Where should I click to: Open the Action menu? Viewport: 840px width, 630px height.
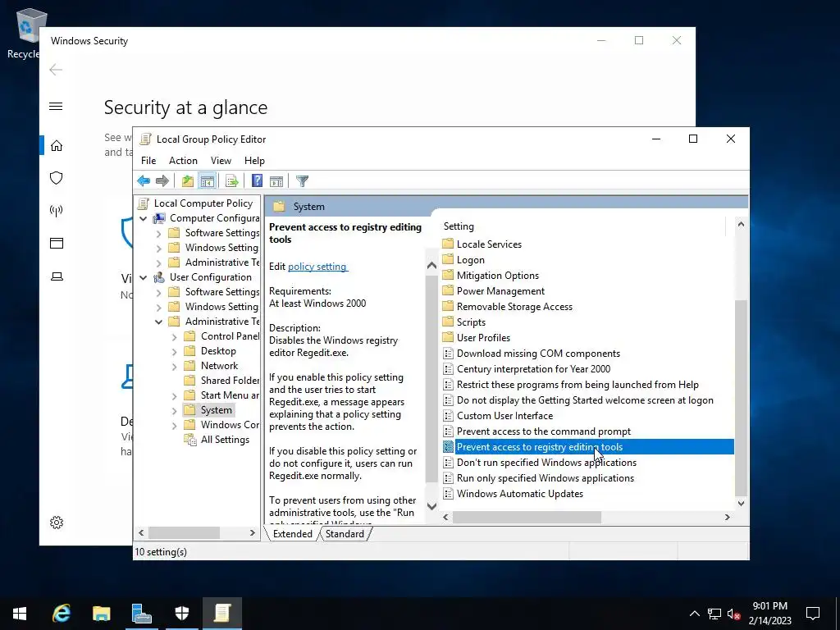tap(183, 161)
